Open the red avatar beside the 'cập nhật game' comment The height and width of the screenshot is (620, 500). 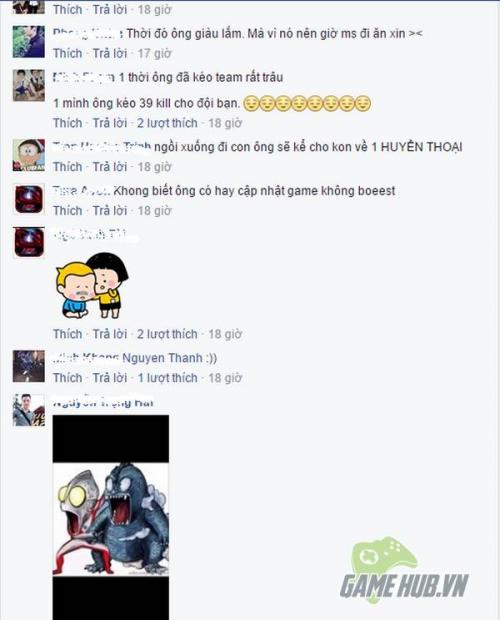(28, 199)
